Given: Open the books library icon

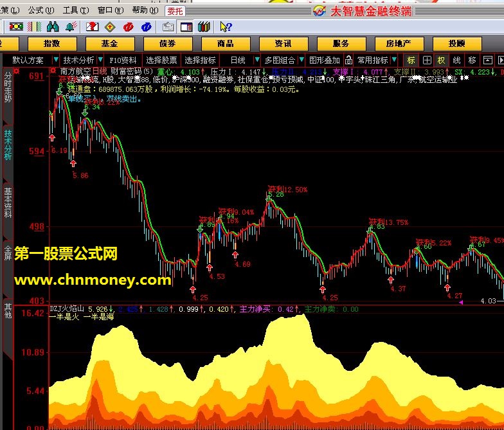Looking at the screenshot, I should (x=204, y=27).
